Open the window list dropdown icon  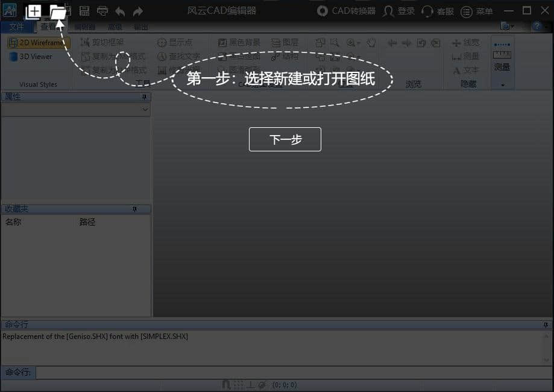point(508,26)
